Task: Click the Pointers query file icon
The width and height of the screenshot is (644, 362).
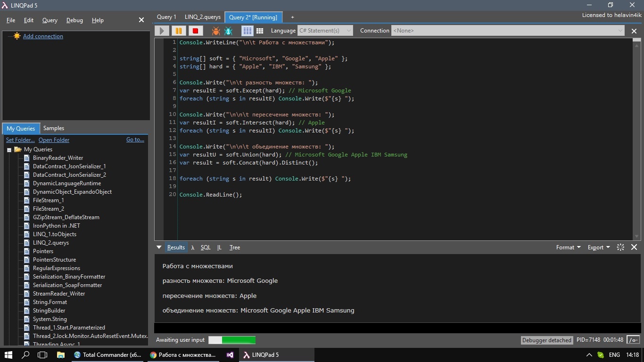Action: [x=27, y=251]
